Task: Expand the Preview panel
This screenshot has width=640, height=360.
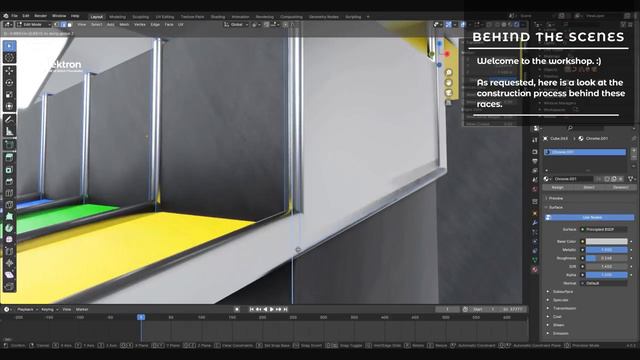Action: click(x=556, y=198)
